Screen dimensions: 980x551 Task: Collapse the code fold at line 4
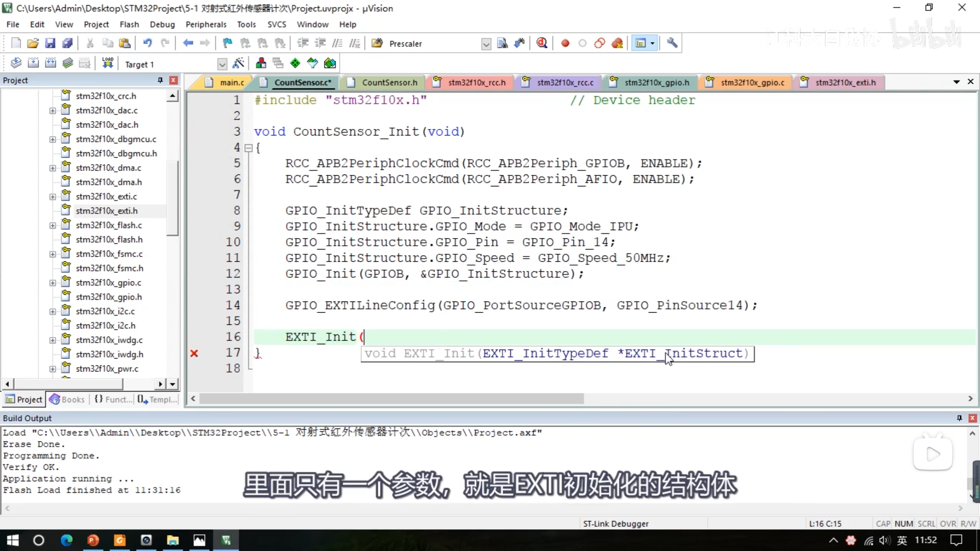click(x=248, y=148)
